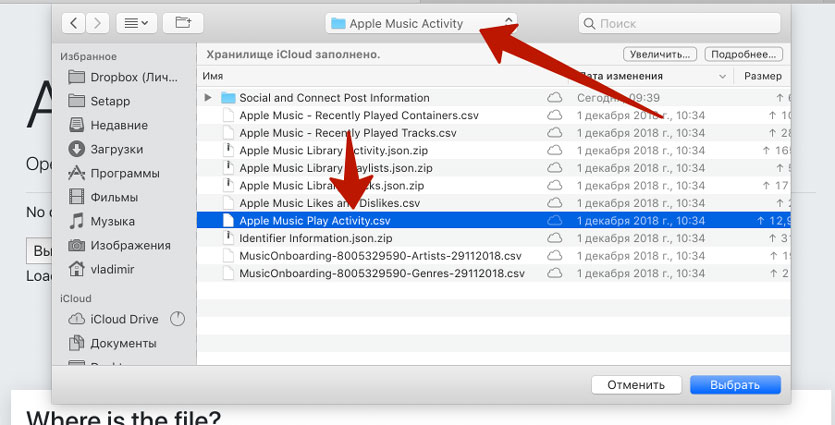Select Apple Music Library Playlists.json.zip file
This screenshot has height=425, width=835.
[335, 168]
